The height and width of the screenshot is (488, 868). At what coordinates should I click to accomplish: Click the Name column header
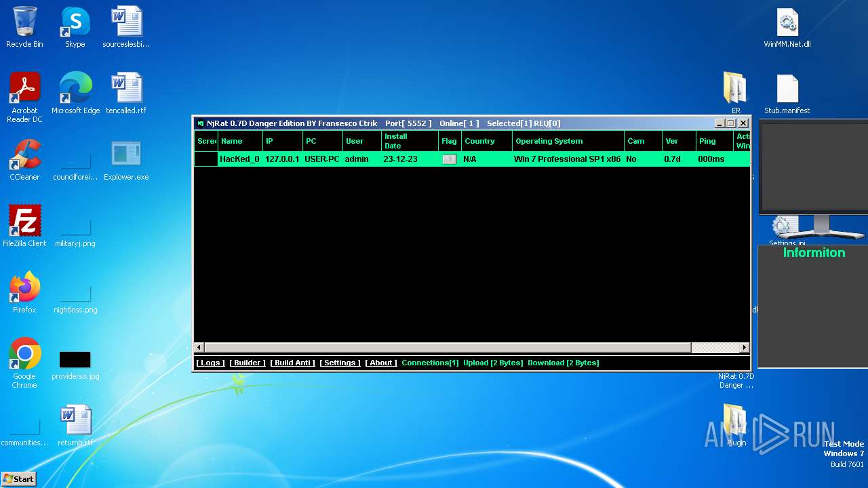point(240,141)
